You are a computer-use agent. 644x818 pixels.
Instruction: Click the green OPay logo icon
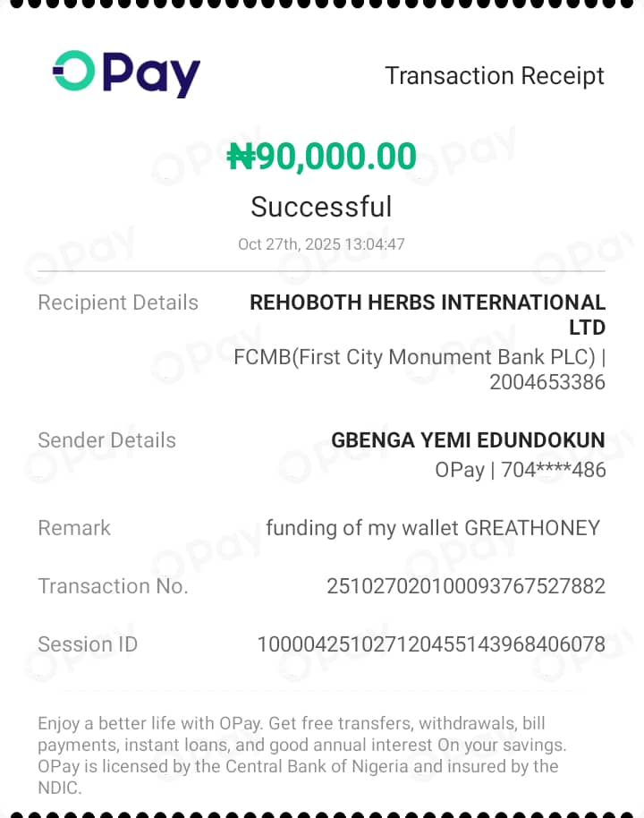[73, 72]
